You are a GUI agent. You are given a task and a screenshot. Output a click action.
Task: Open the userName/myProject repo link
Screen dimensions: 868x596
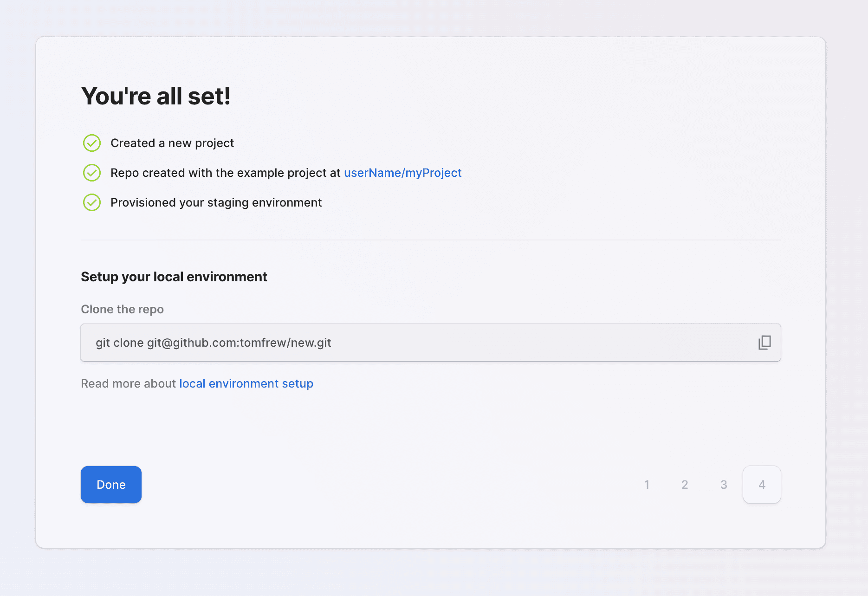(x=402, y=173)
